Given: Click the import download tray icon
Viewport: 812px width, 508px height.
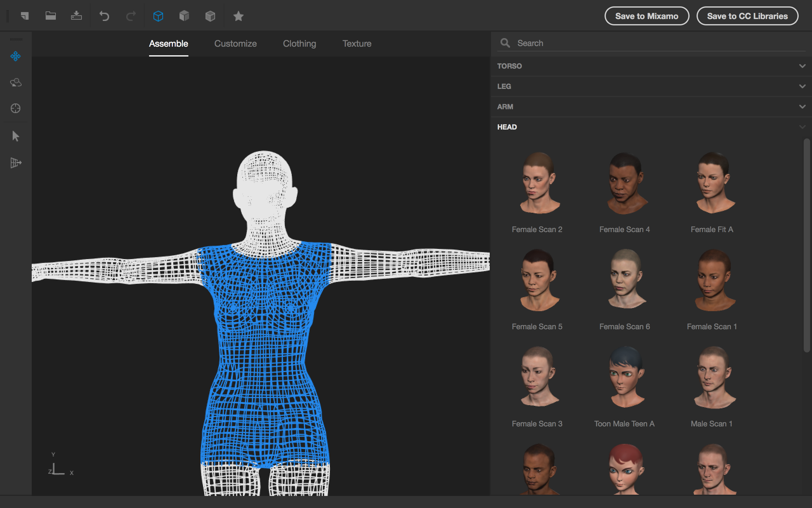Looking at the screenshot, I should (76, 16).
